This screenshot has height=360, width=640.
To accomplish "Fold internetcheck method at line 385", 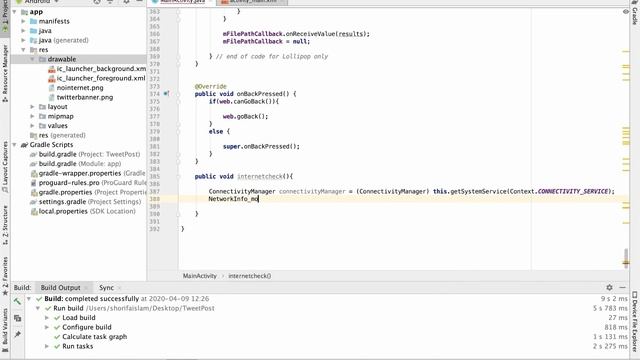I will tap(178, 176).
